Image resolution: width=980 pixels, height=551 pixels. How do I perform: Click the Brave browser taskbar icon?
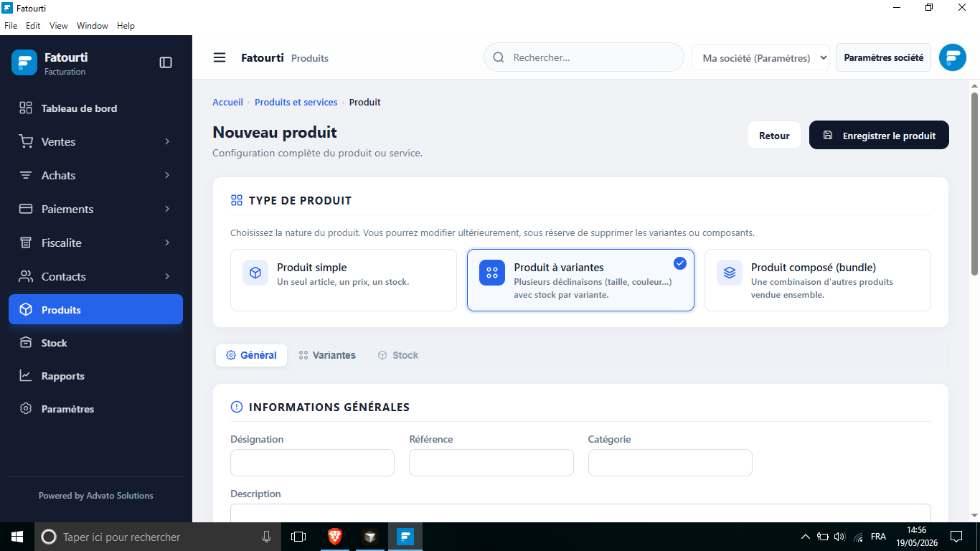(335, 536)
